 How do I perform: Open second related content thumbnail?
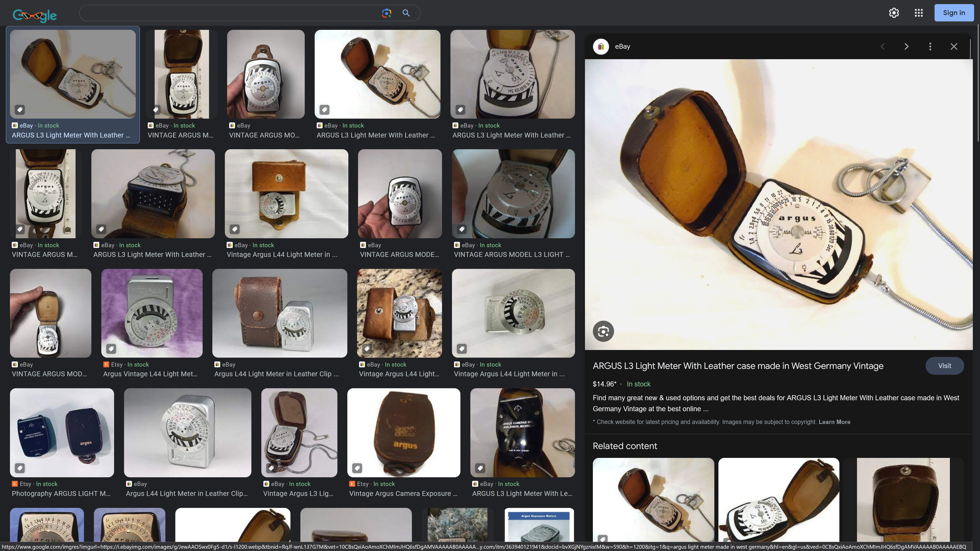[x=778, y=500]
